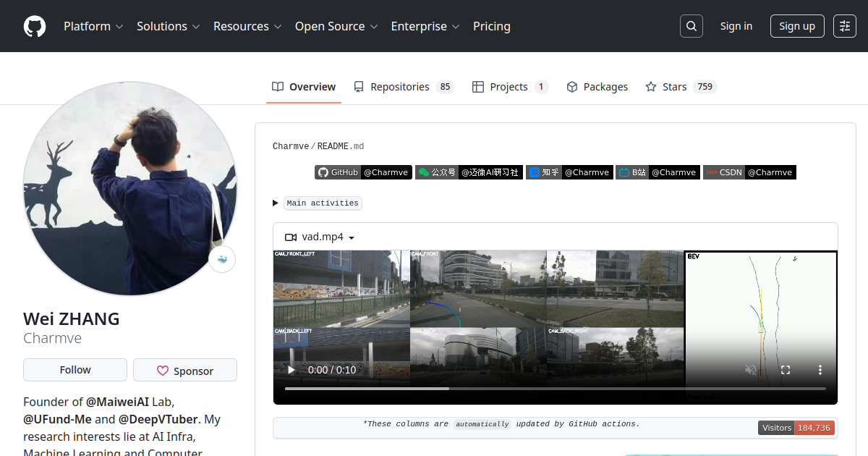868x456 pixels.
Task: Enter video fullscreen mode
Action: click(786, 370)
